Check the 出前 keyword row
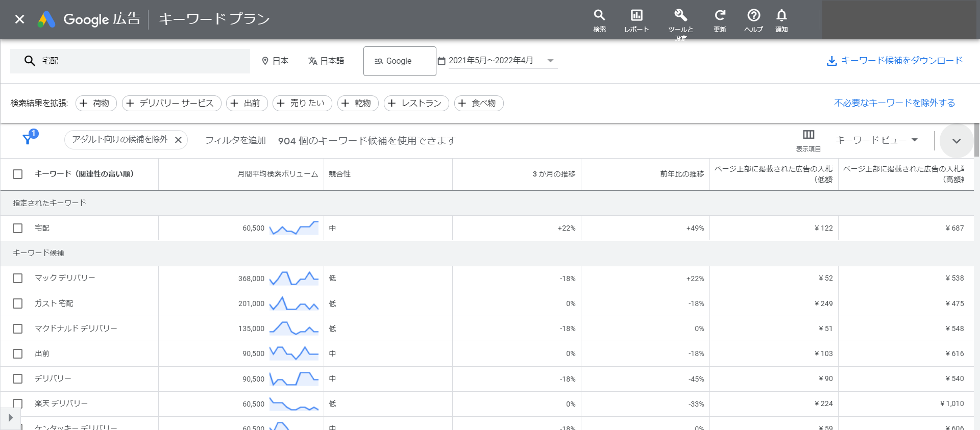This screenshot has height=430, width=980. 18,353
